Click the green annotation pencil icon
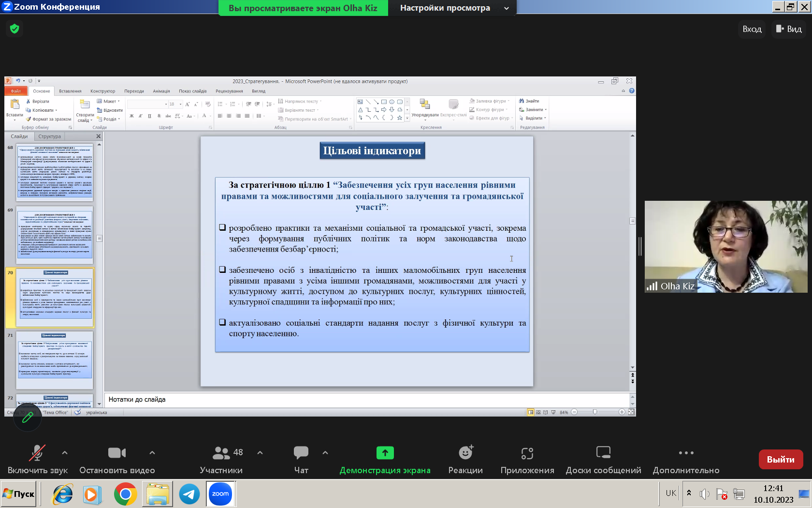812x508 pixels. pyautogui.click(x=28, y=417)
